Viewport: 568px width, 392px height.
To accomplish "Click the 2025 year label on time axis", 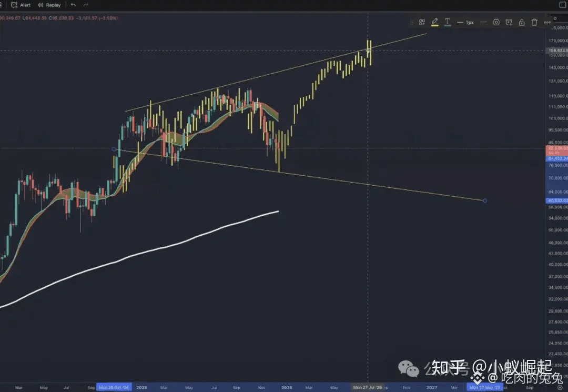I will pos(141,387).
